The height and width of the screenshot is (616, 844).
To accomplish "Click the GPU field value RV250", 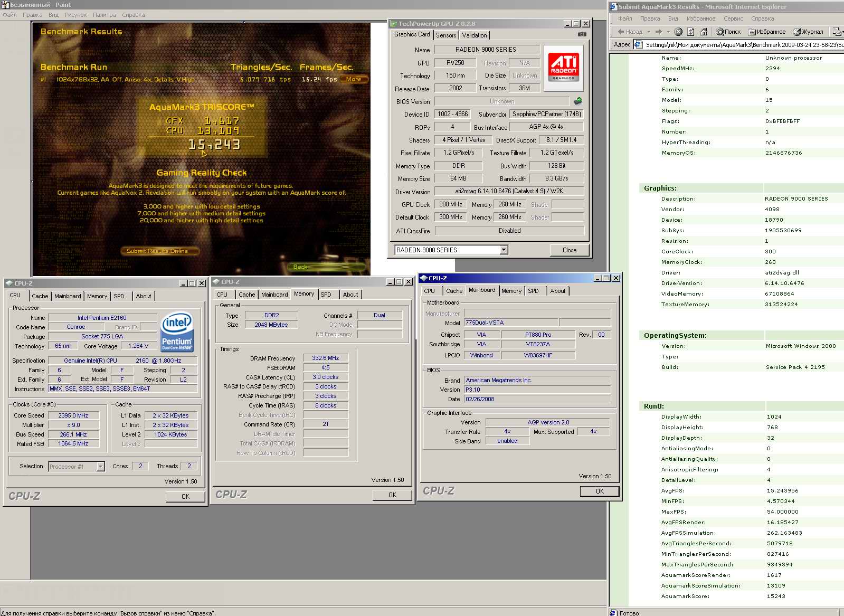I will click(456, 62).
